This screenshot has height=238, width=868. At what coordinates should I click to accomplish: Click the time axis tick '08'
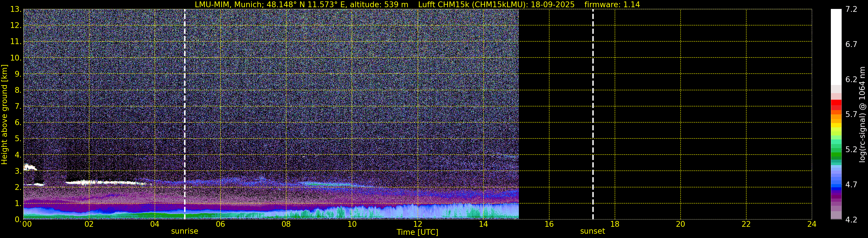click(286, 224)
